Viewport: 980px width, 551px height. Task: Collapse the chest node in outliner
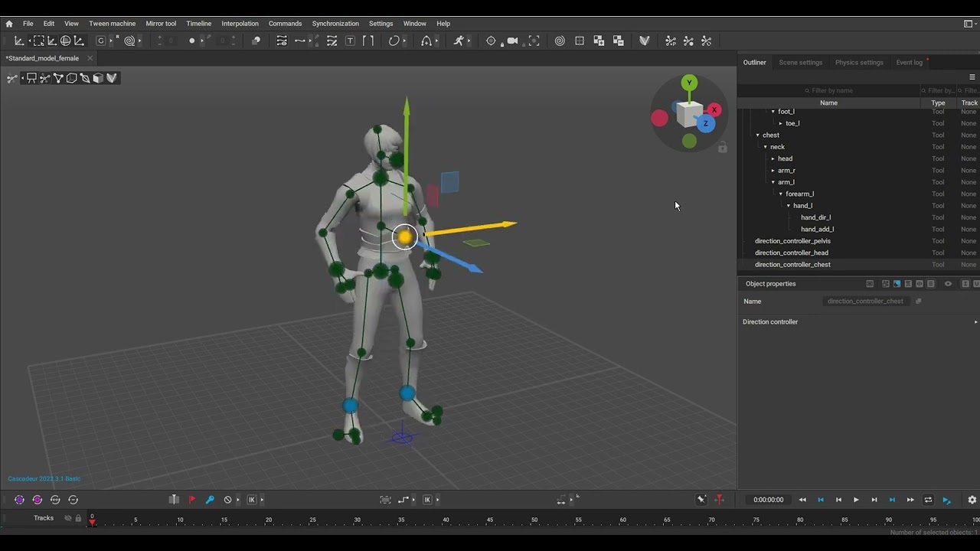coord(758,135)
